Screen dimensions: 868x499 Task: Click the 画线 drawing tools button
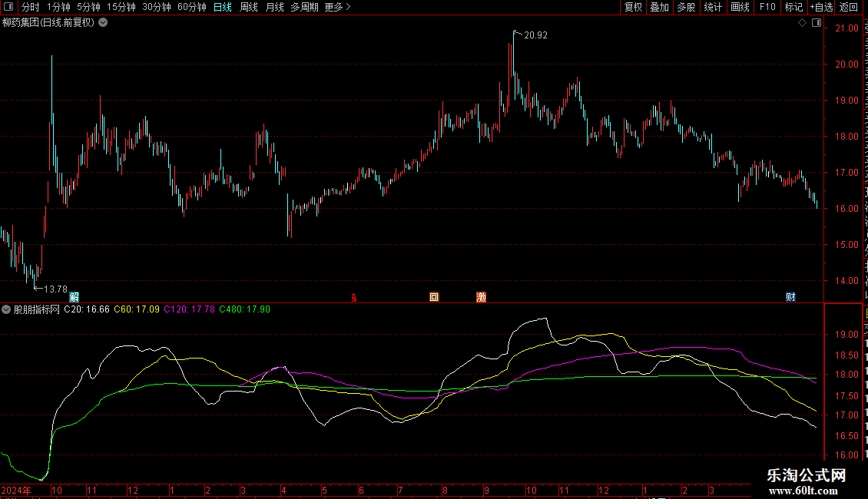740,7
